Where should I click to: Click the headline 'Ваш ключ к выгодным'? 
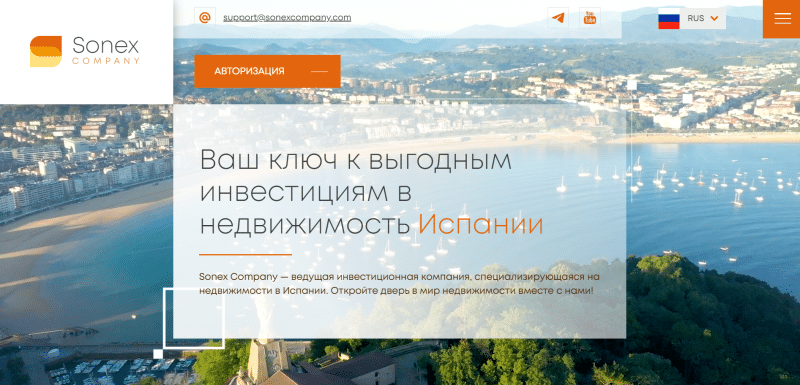(356, 160)
